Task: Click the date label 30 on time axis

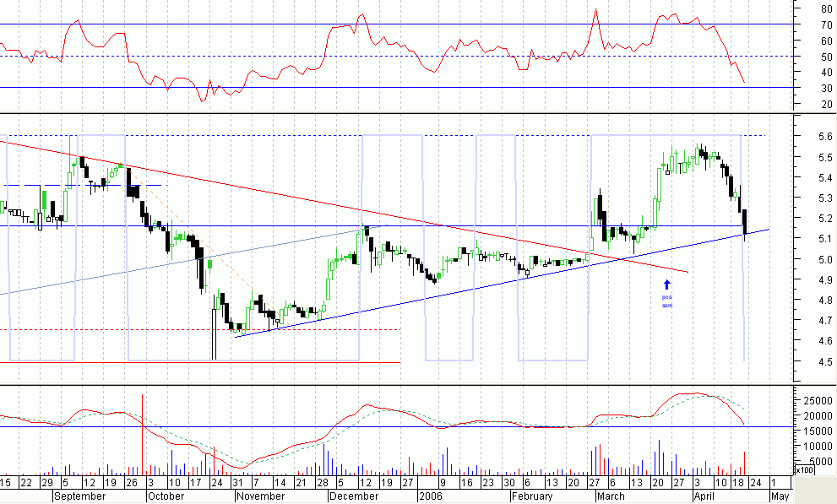Action: [508, 483]
